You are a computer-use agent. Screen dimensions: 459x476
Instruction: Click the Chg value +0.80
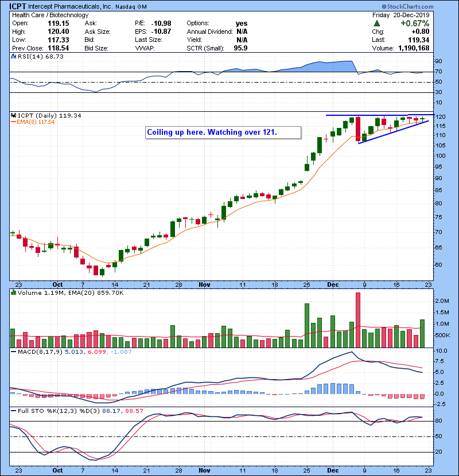pyautogui.click(x=421, y=32)
